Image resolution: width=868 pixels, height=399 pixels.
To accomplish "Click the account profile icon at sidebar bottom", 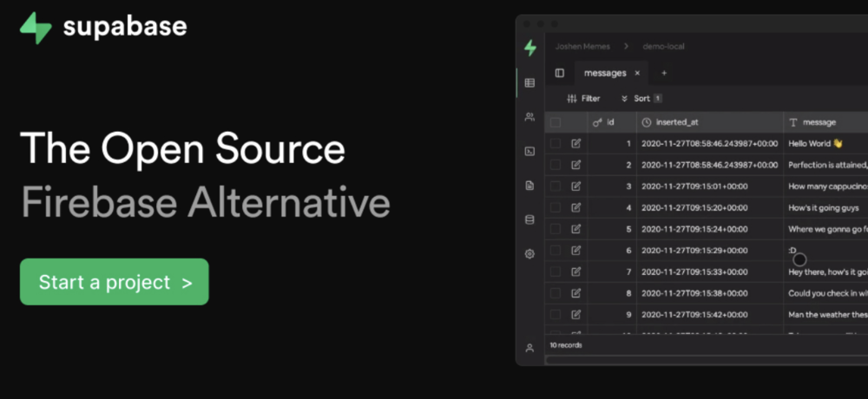I will click(529, 348).
